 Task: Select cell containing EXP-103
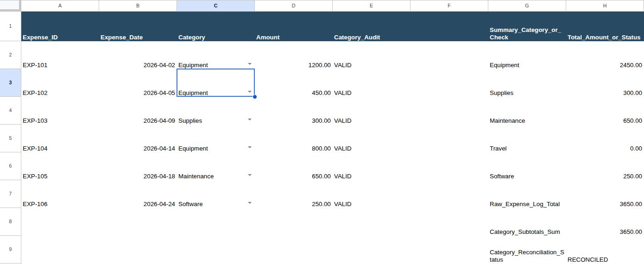pos(60,111)
